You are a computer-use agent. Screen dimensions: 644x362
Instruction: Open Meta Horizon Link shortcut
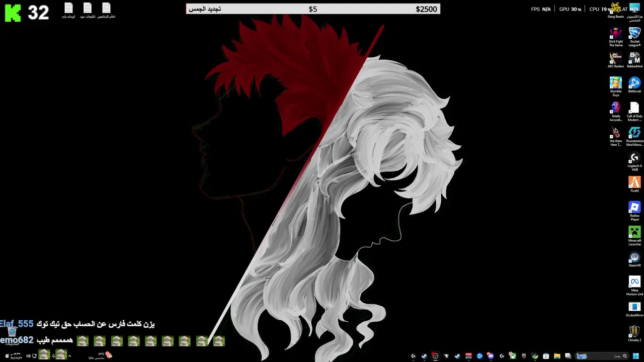634,286
